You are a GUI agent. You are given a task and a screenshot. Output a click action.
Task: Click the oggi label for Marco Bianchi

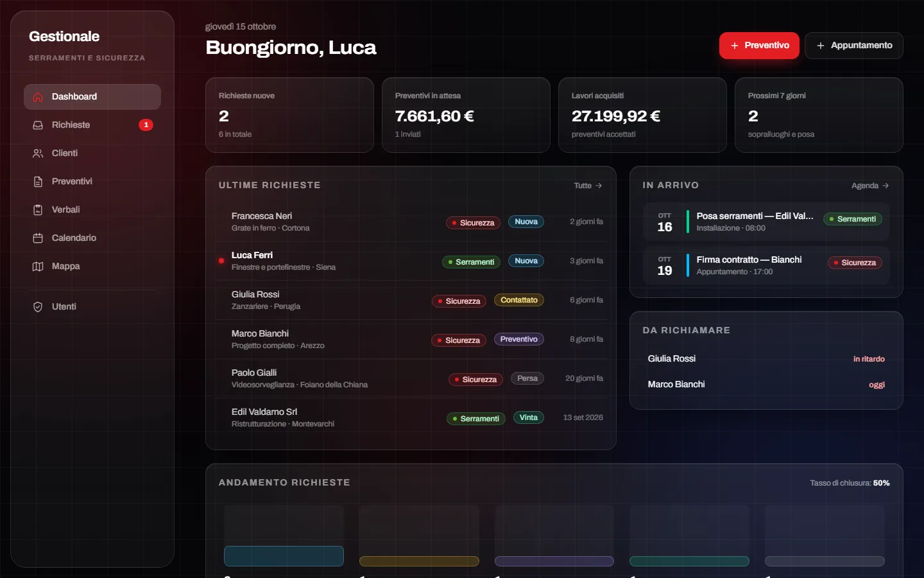point(877,385)
